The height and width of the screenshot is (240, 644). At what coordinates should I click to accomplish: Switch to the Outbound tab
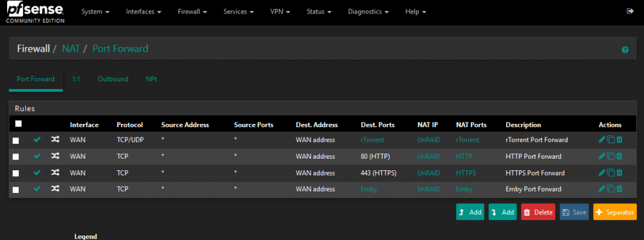coord(113,79)
